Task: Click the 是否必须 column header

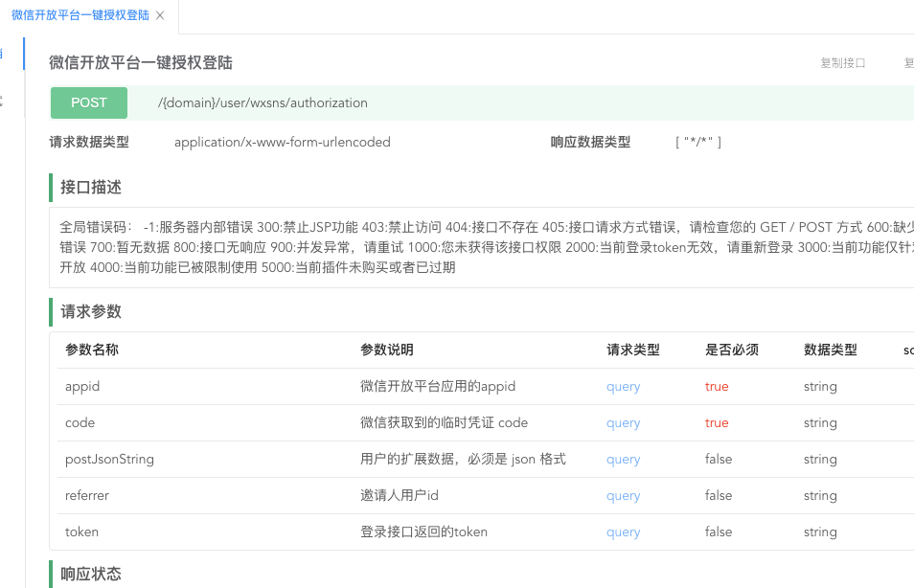Action: click(732, 350)
